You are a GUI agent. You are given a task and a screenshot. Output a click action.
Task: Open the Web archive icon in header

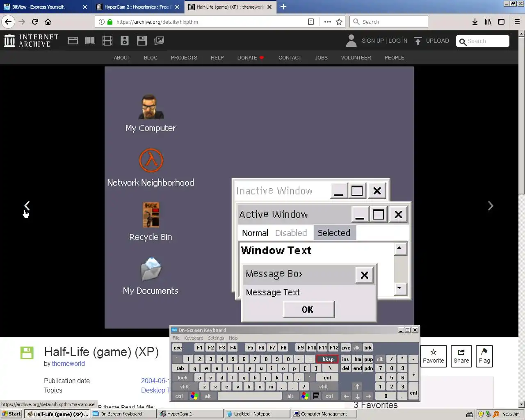(x=73, y=41)
